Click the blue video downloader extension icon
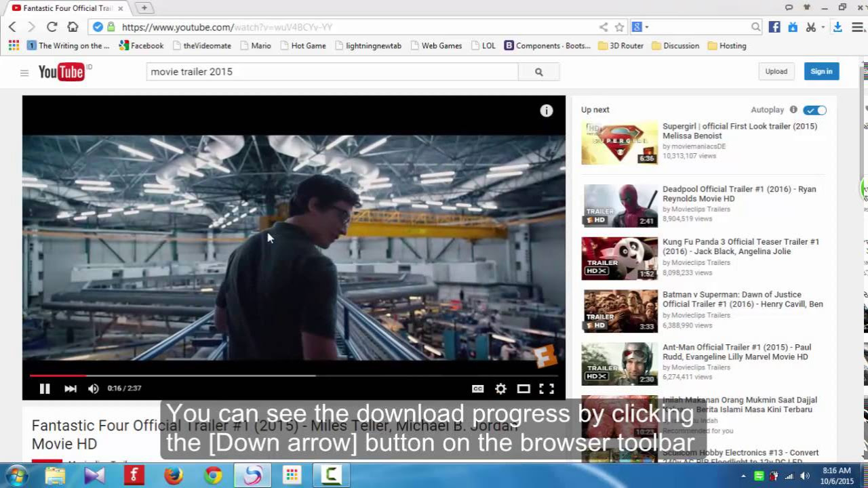Viewport: 868px width, 488px height. 793,27
